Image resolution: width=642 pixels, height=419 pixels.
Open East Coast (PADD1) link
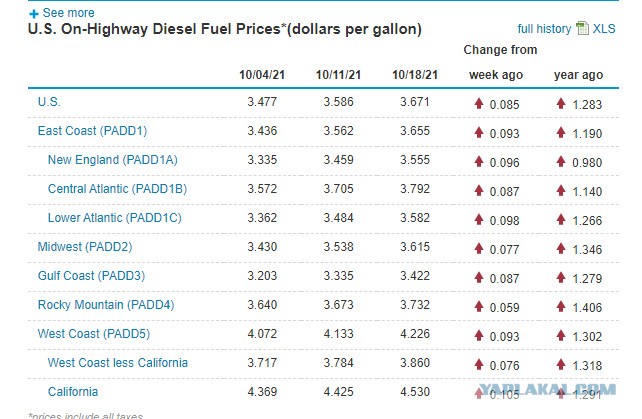pos(92,131)
